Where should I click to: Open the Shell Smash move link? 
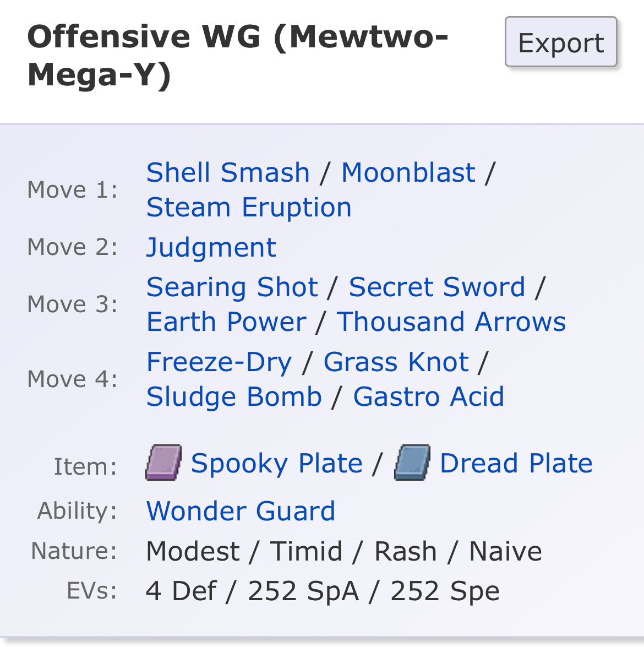(228, 173)
